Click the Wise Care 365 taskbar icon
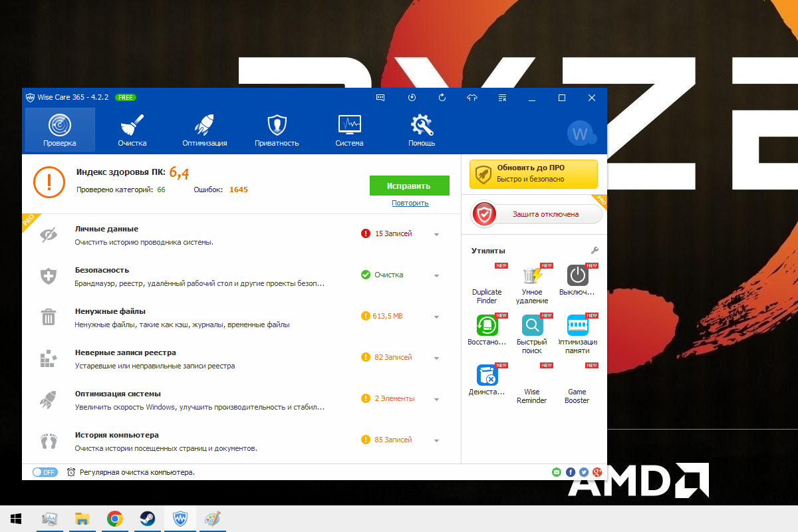This screenshot has height=532, width=798. [180, 519]
